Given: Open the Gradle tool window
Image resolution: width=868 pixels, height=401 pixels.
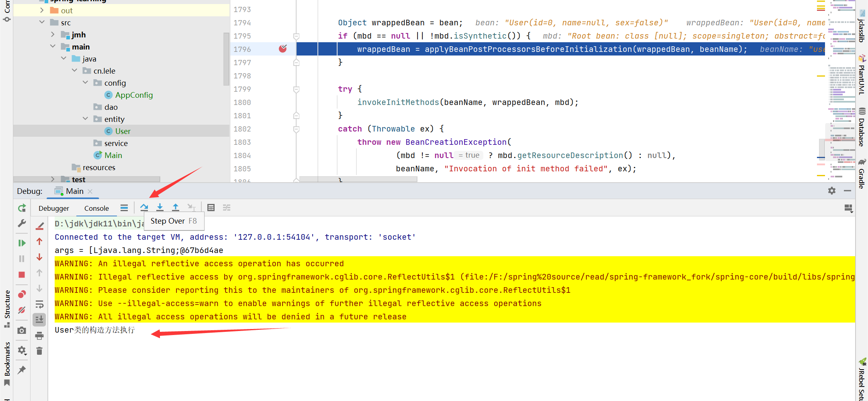Looking at the screenshot, I should (862, 173).
